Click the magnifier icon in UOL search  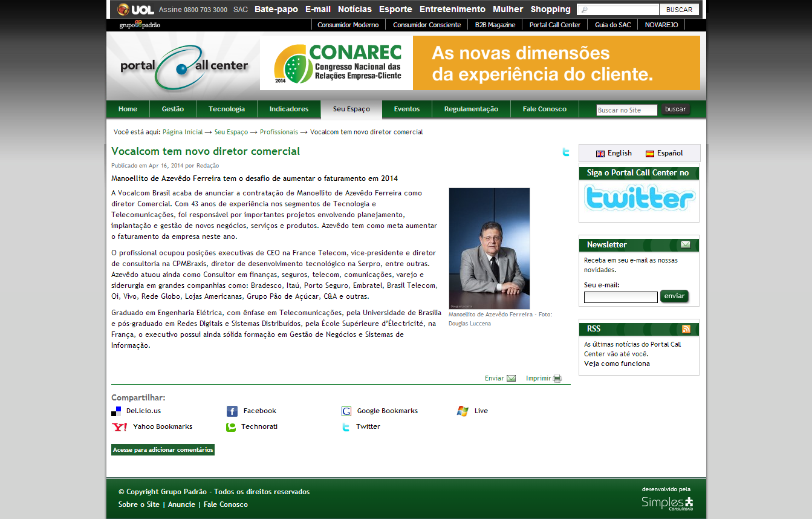(583, 10)
